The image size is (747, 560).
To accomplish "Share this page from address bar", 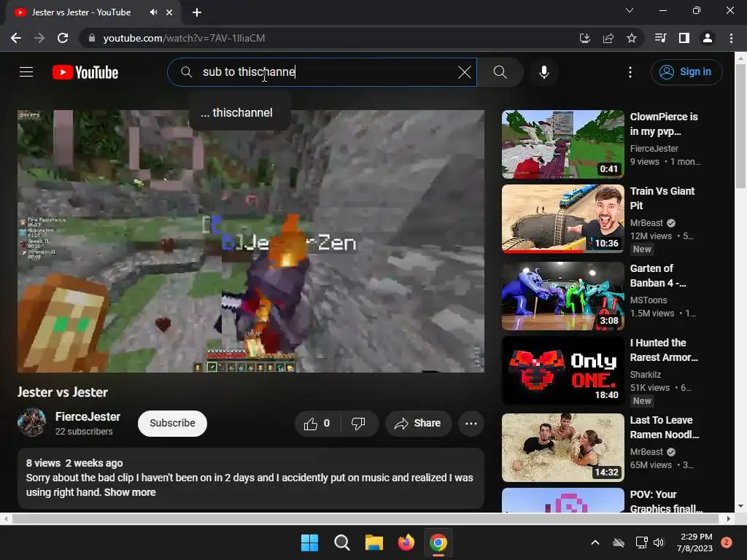I will (x=608, y=38).
